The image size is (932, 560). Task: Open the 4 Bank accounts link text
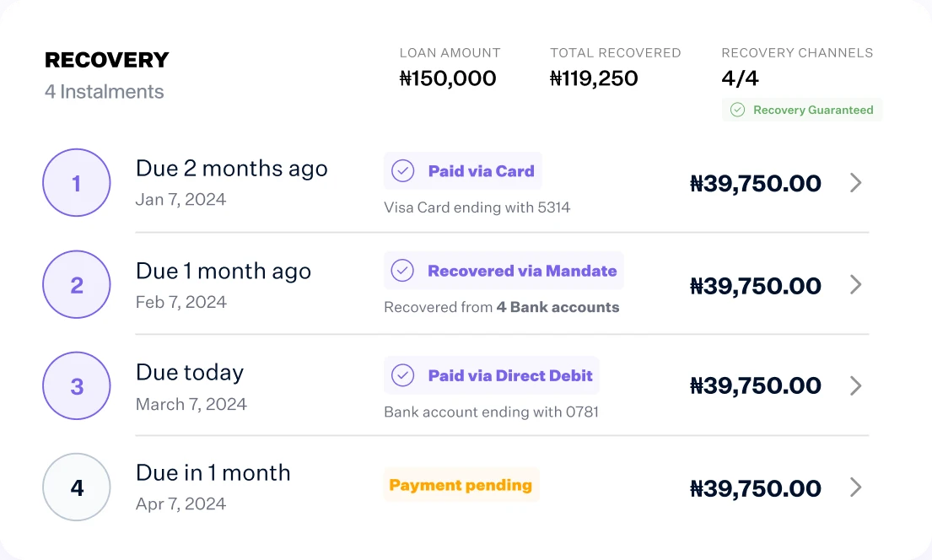tap(558, 307)
